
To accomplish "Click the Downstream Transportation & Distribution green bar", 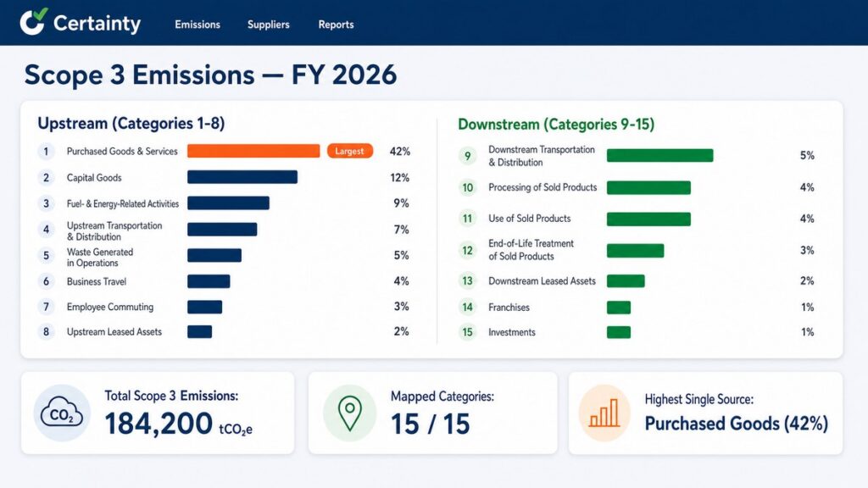I will (659, 156).
